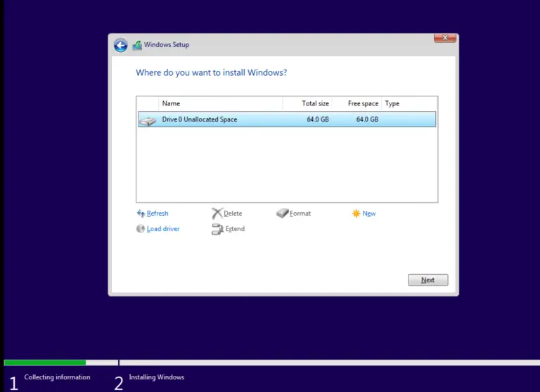The width and height of the screenshot is (540, 392).
Task: Click the Format option label
Action: (300, 214)
